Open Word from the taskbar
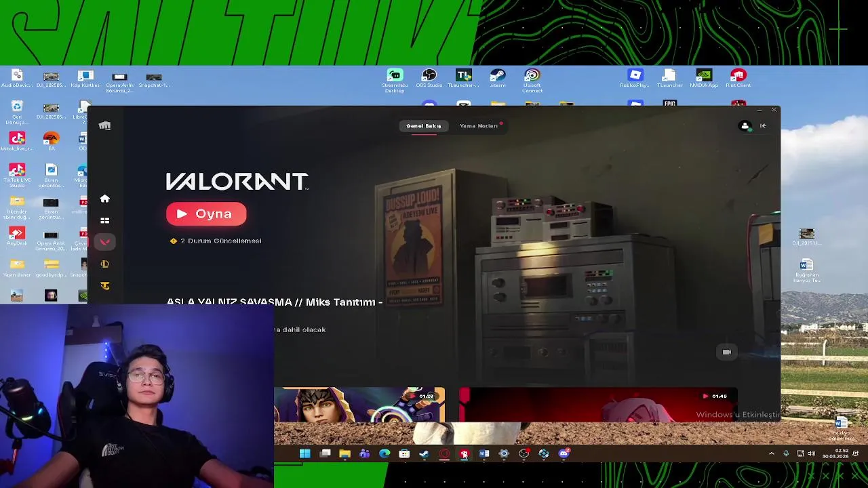 tap(484, 453)
